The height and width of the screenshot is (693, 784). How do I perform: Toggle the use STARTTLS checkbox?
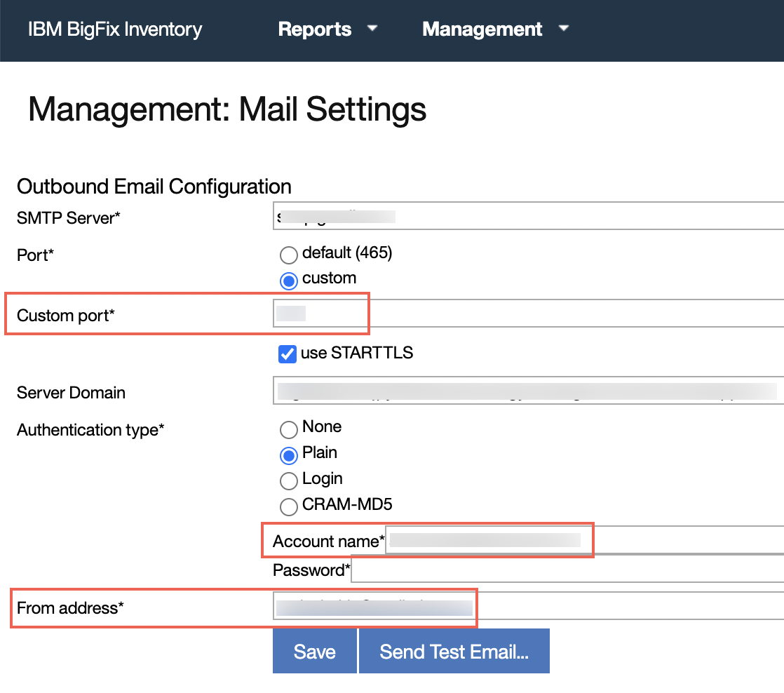pos(287,354)
